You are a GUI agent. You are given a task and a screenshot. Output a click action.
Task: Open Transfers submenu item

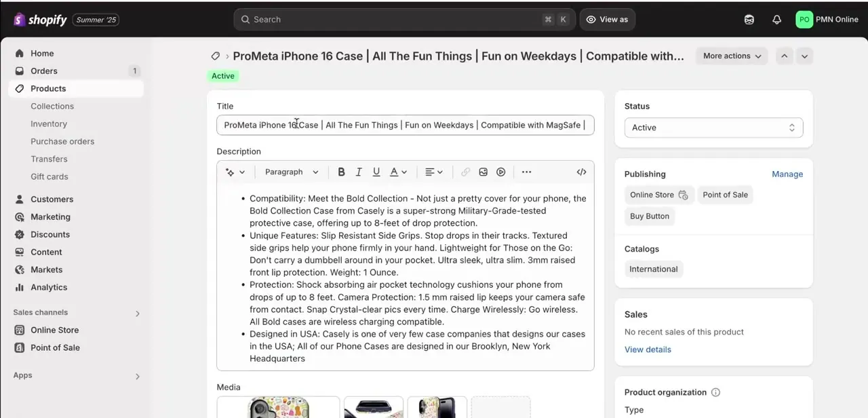coord(49,159)
